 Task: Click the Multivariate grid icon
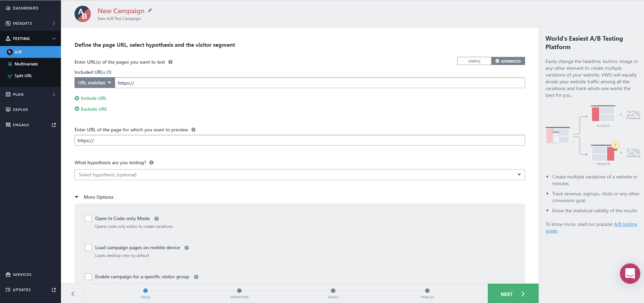point(10,64)
